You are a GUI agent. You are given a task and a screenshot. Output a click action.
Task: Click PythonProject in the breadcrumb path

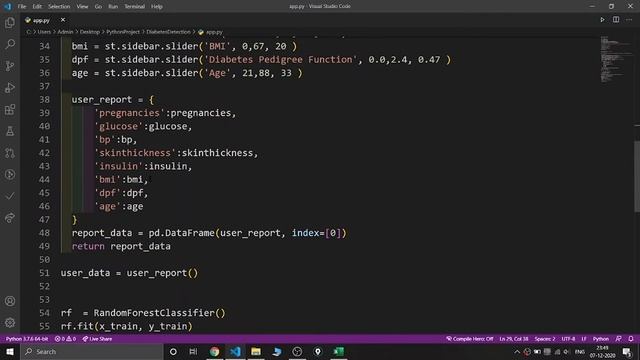[123, 32]
